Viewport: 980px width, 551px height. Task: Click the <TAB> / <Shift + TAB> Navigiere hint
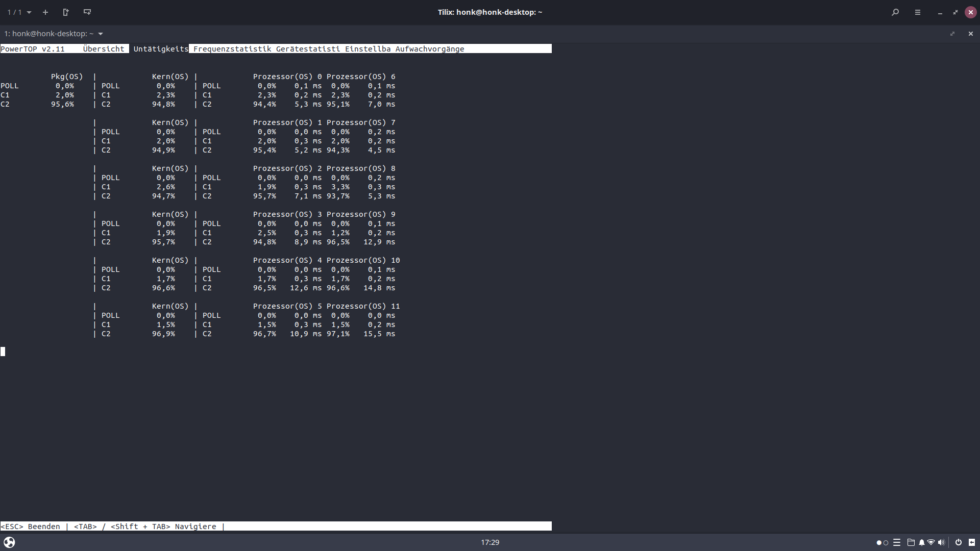145,527
